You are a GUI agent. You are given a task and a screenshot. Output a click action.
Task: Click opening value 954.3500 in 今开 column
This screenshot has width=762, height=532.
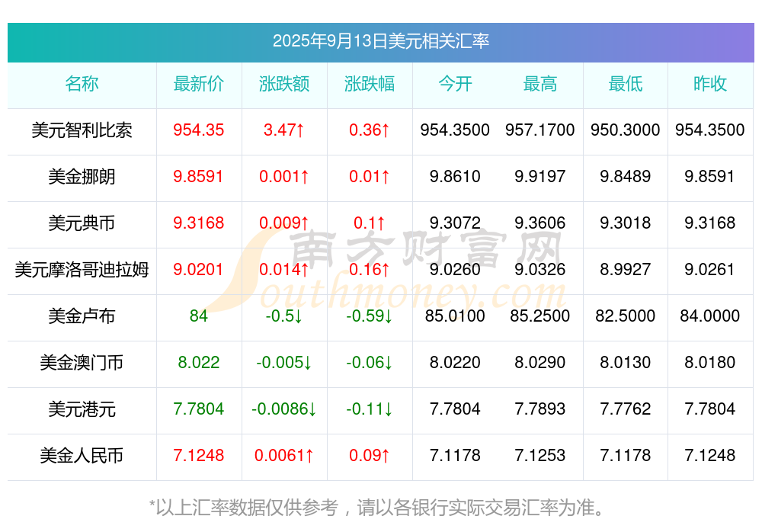tap(455, 130)
